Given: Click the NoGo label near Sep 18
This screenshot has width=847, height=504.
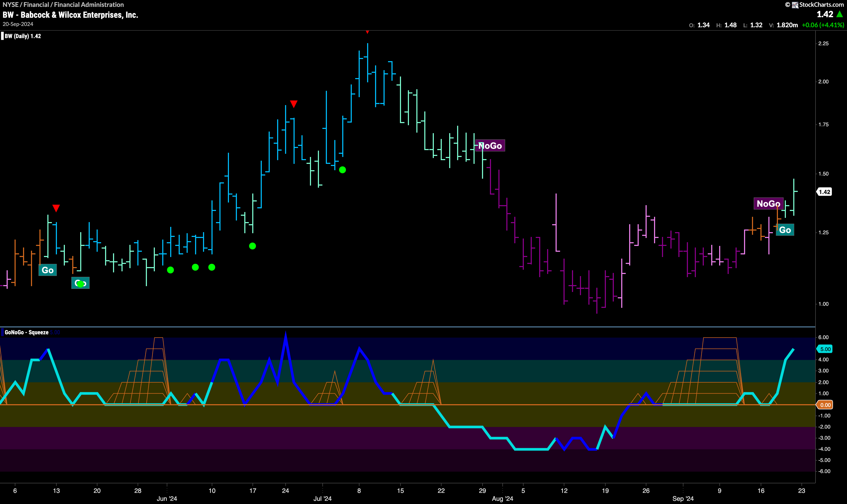Looking at the screenshot, I should tap(769, 204).
